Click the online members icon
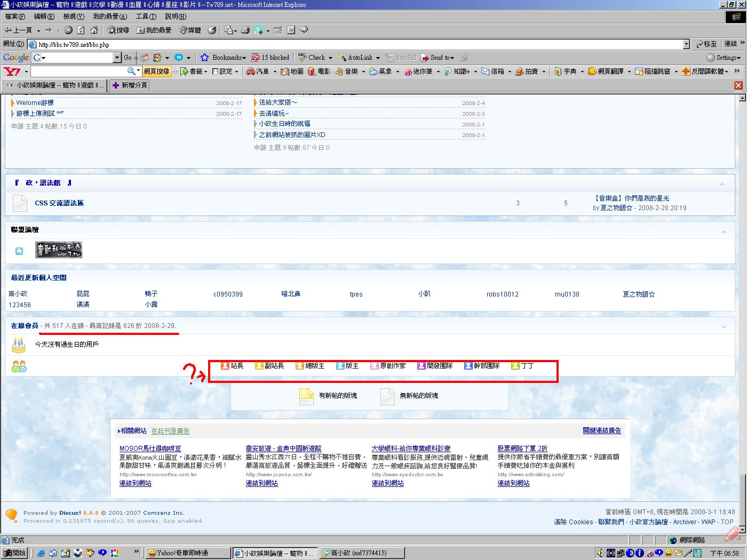The height and width of the screenshot is (560, 747). (19, 366)
